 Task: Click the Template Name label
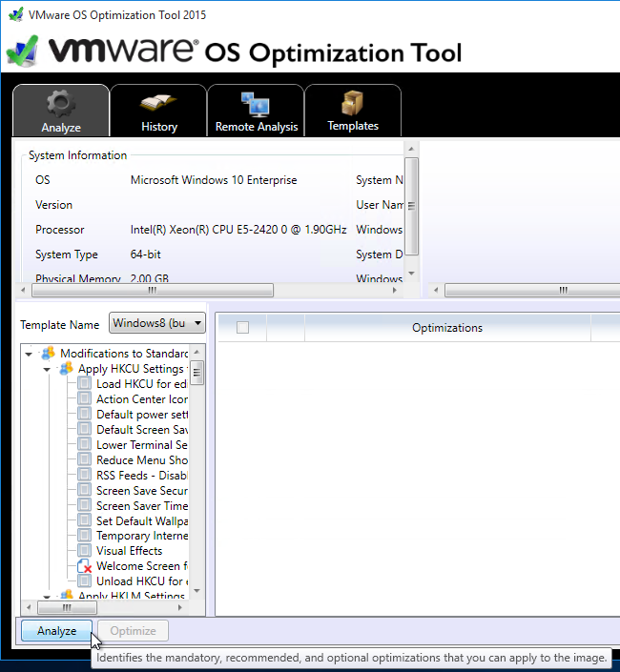pyautogui.click(x=59, y=325)
